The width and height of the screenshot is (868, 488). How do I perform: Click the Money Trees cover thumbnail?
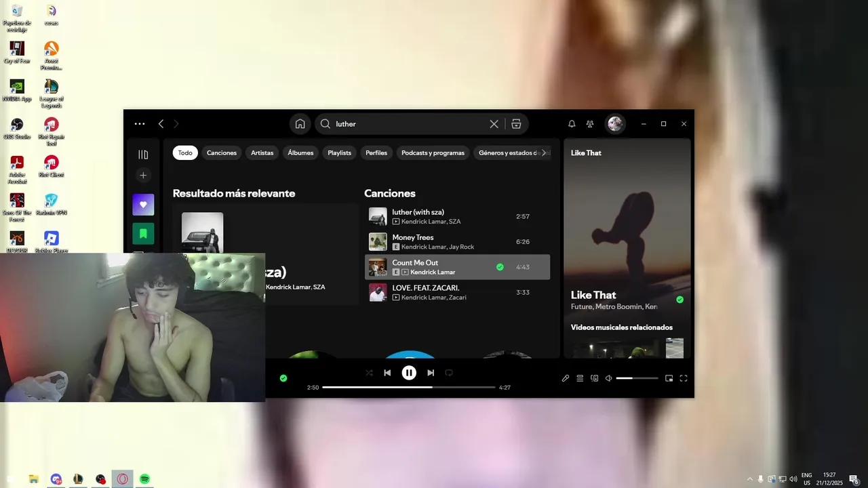tap(378, 242)
